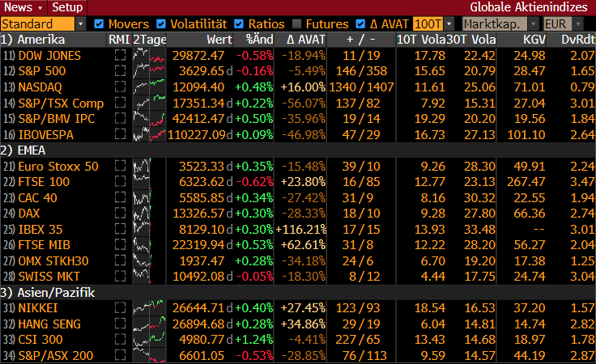Check the RMI box for DOW JONES
Screen dimensions: 596x364
click(120, 56)
